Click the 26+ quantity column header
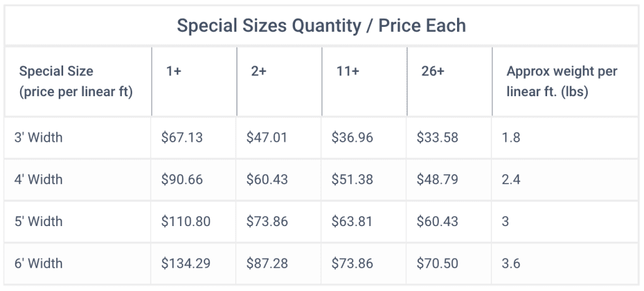 [433, 71]
